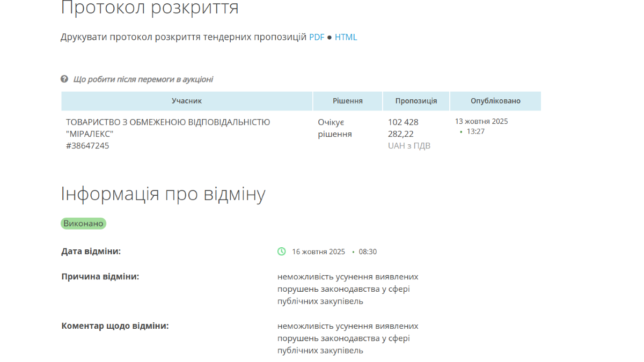Screen dimensions: 644x362
Task: Click the 'Учасник' column header
Action: pos(187,101)
